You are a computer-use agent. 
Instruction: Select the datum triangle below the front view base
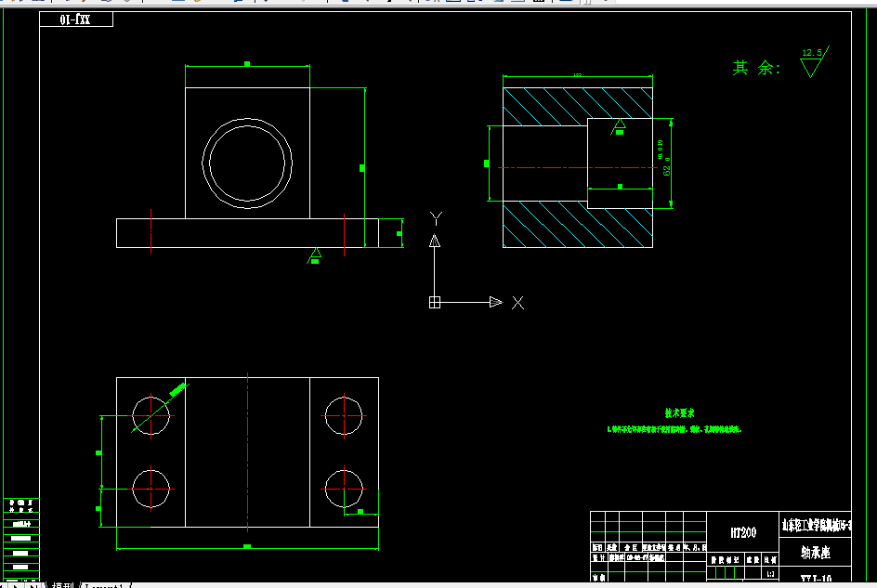(x=314, y=255)
